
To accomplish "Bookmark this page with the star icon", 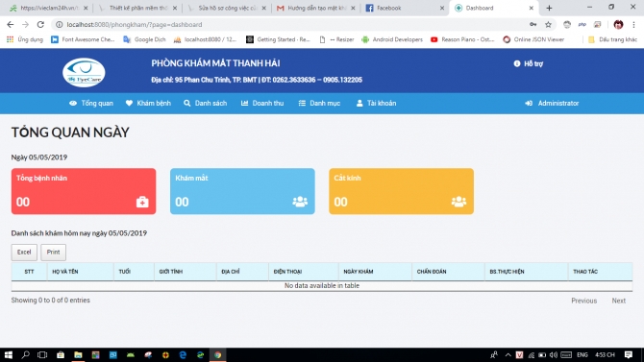I will [x=548, y=25].
